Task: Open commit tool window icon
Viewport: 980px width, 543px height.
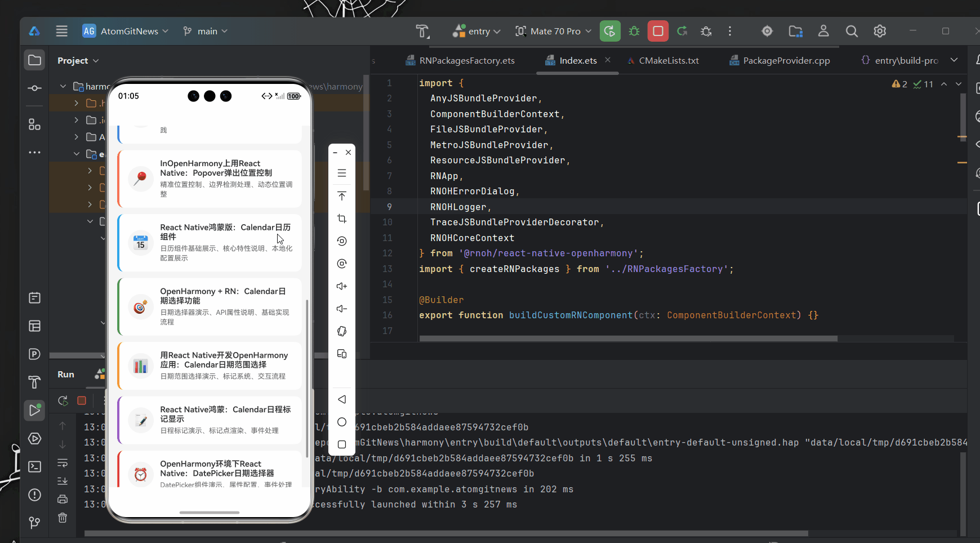Action: point(34,88)
